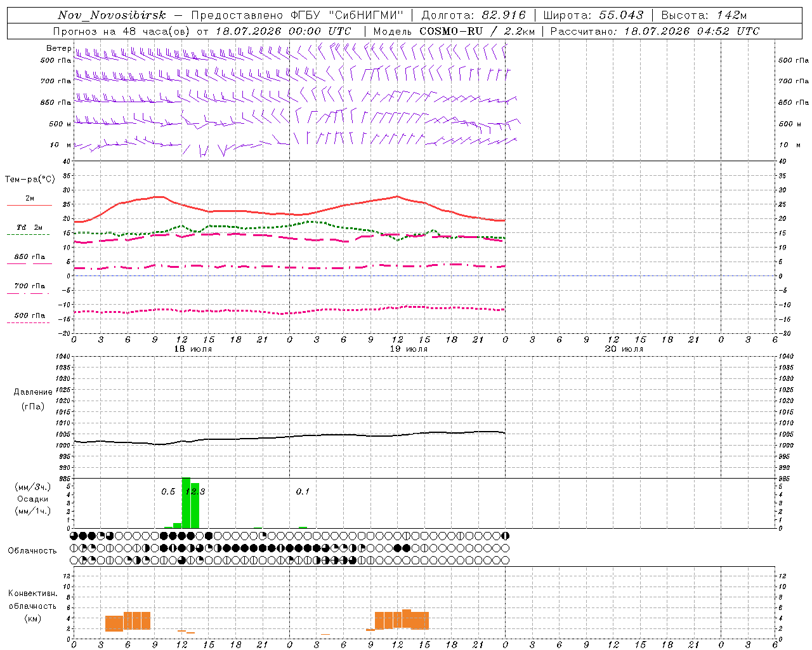Click the COSMO-RU model name in header

[x=451, y=31]
